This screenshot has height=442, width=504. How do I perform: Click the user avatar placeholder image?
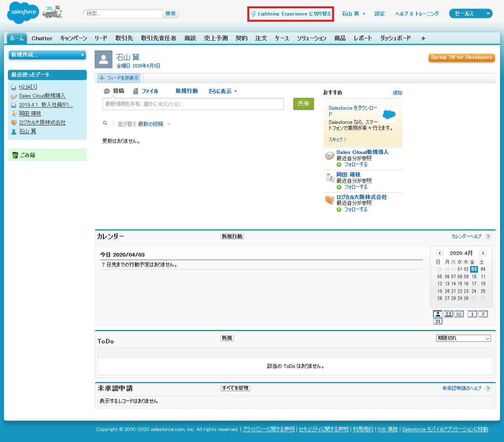[103, 59]
